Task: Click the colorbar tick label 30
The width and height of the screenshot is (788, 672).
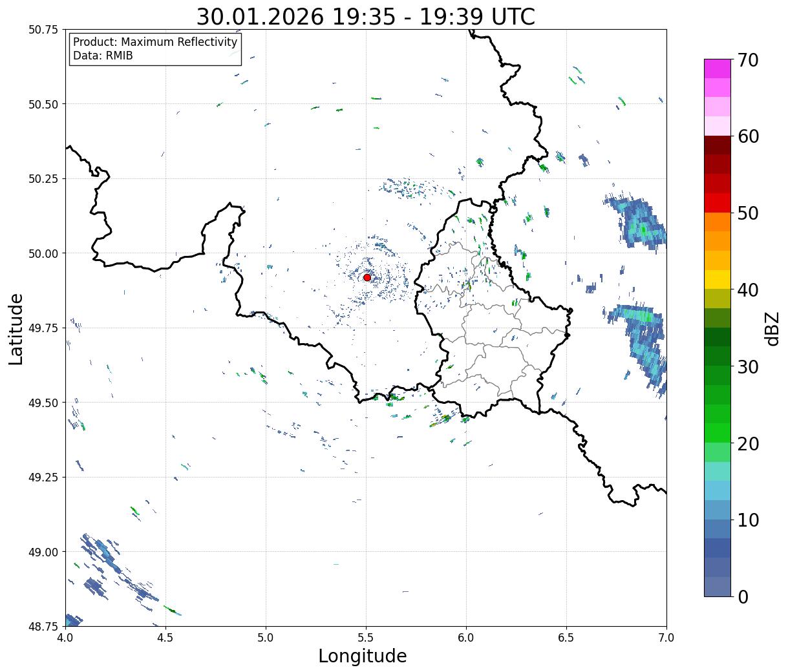Action: point(748,367)
